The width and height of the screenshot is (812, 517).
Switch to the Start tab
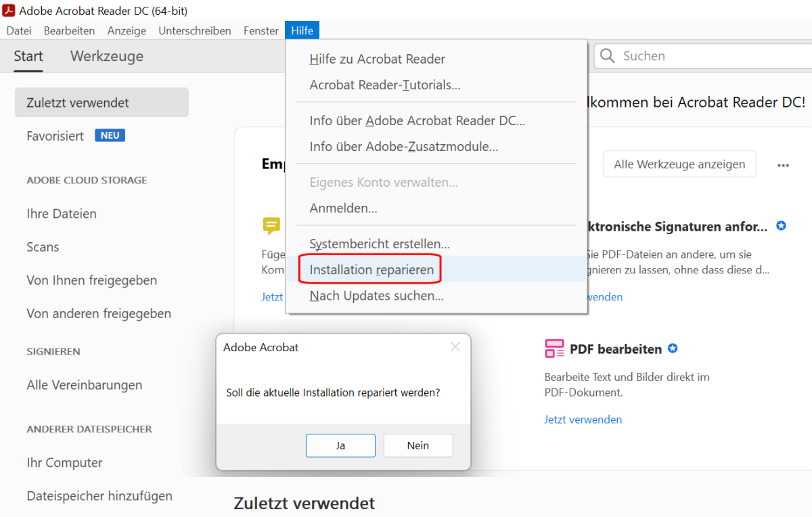[x=28, y=56]
